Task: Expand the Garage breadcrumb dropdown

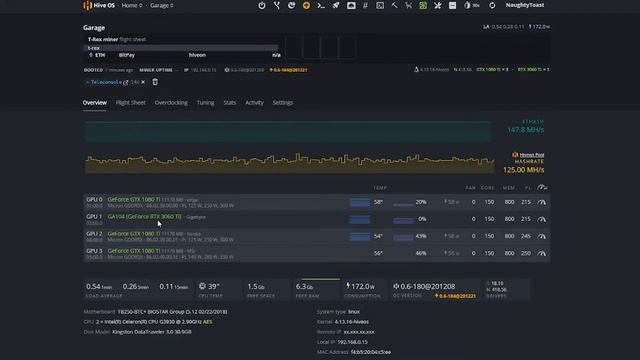Action: (162, 5)
